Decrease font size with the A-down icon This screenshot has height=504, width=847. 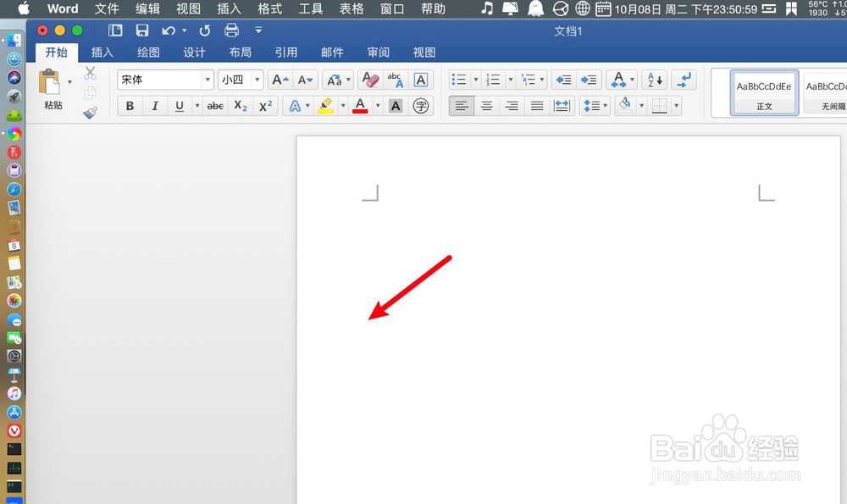click(305, 80)
